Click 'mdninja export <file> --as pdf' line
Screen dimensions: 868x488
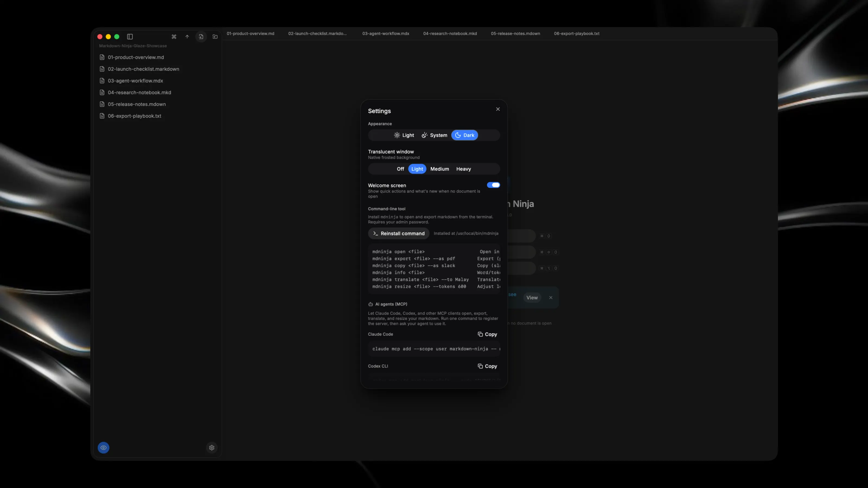point(413,259)
